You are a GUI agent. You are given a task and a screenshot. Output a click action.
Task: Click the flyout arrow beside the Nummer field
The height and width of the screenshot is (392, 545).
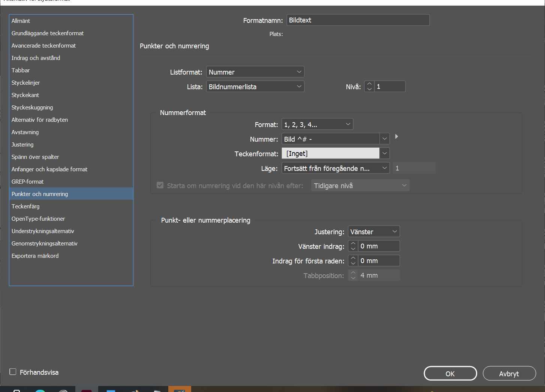click(397, 137)
